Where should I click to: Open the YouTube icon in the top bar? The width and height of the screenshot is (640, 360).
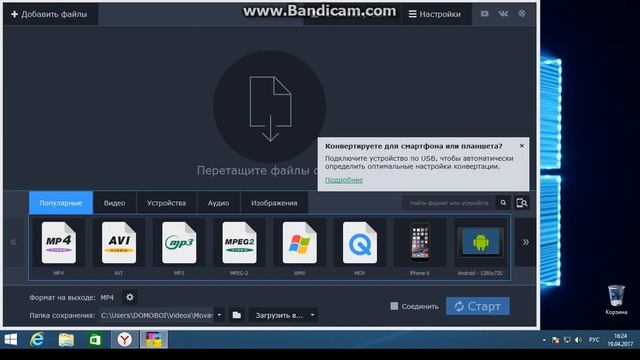[x=484, y=13]
